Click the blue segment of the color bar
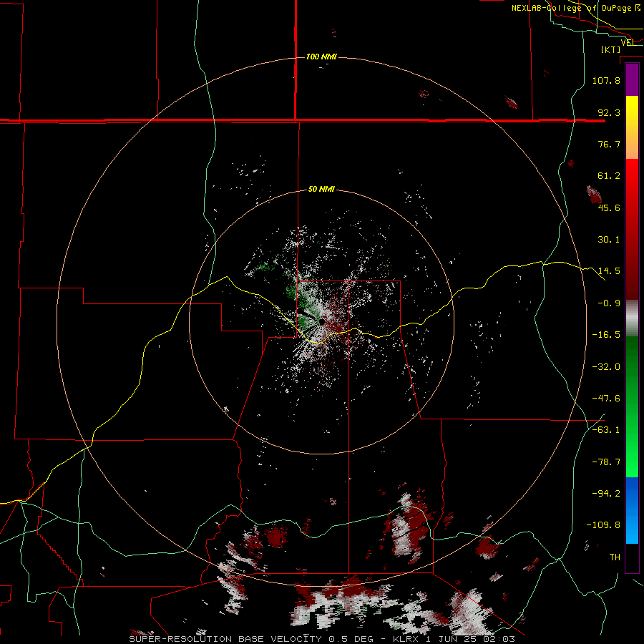Screen dimensions: 644x644 click(632, 510)
